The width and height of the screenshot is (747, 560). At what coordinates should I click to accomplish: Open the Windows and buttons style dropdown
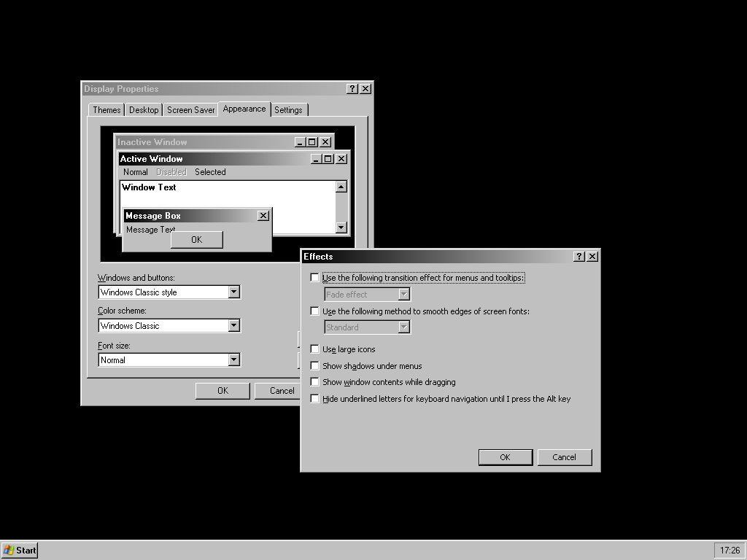click(233, 292)
